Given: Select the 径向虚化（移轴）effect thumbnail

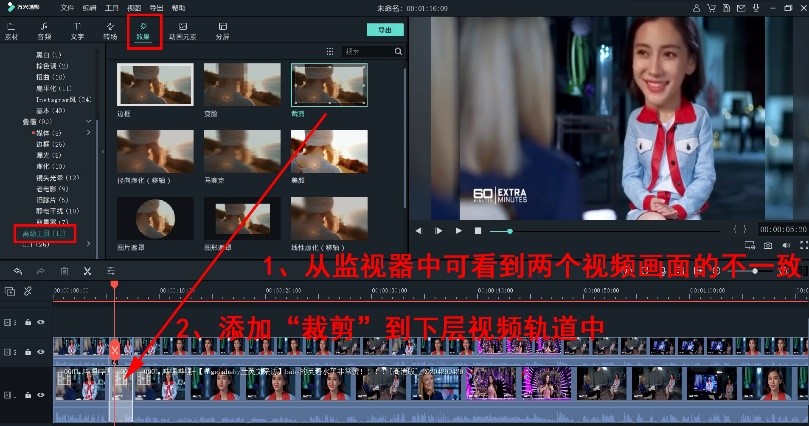Looking at the screenshot, I should [x=155, y=152].
